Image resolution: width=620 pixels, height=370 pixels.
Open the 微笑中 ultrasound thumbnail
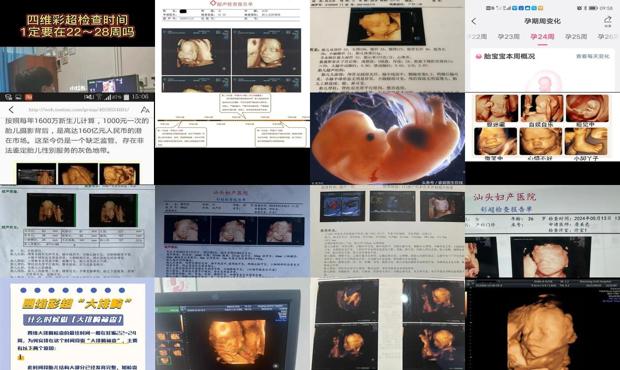pyautogui.click(x=495, y=142)
